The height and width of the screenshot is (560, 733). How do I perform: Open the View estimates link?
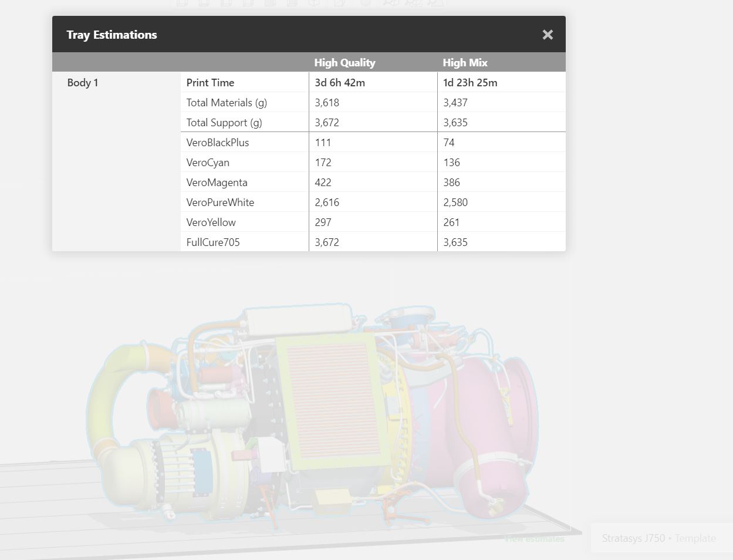[534, 539]
